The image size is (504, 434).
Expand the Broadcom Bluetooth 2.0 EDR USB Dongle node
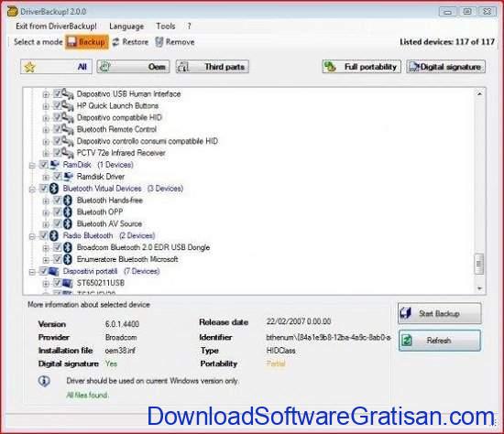46,248
